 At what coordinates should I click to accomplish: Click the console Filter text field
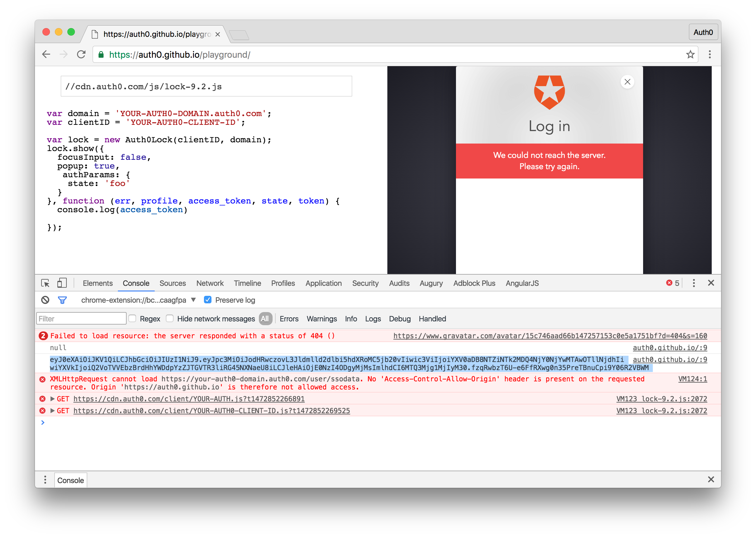(x=81, y=319)
